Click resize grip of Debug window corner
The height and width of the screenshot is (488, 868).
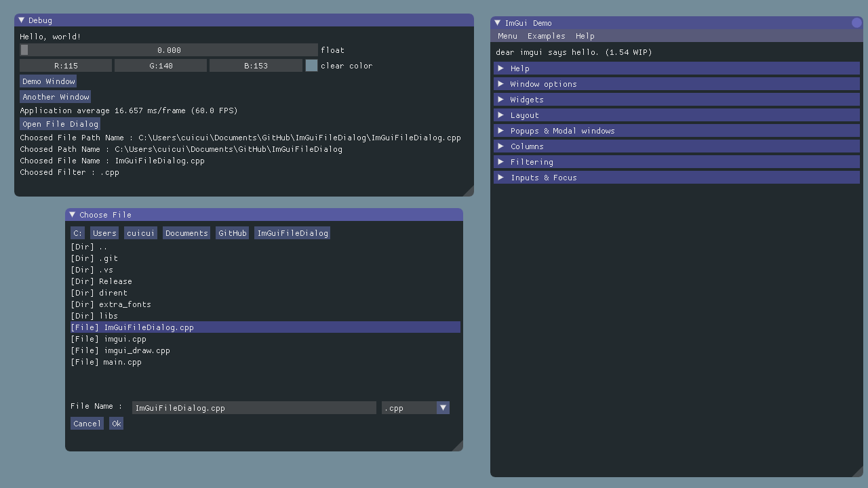[468, 191]
